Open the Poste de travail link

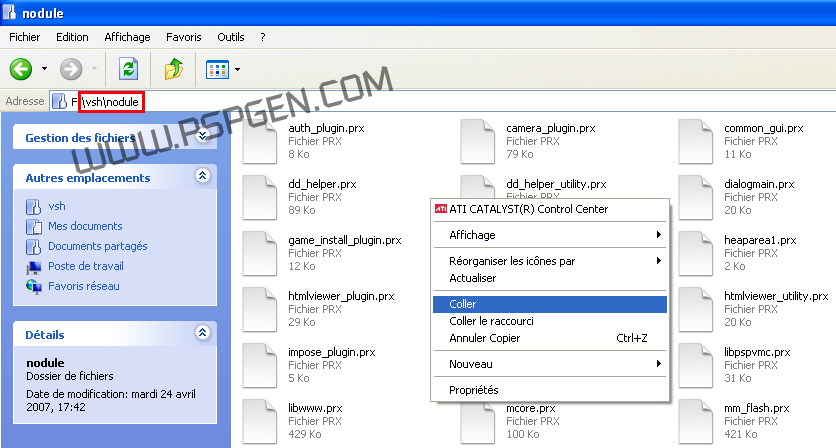[x=86, y=266]
